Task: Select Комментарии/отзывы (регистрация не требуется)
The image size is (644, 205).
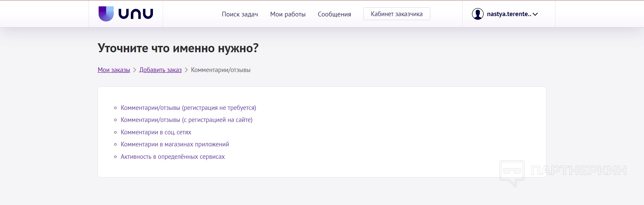Action: tap(188, 108)
